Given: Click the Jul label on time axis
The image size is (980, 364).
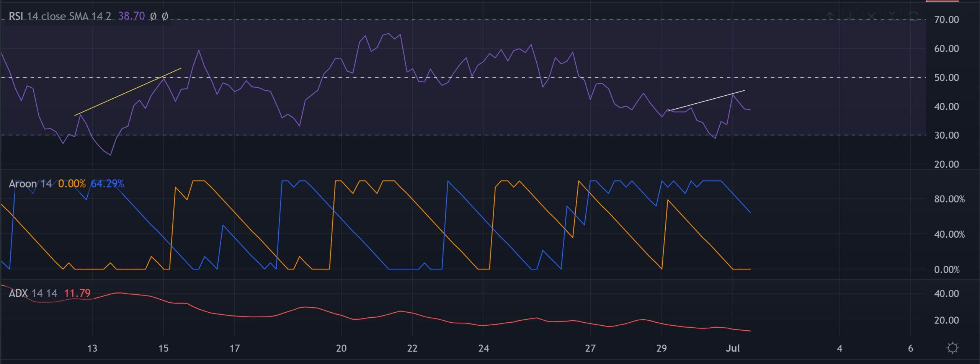Looking at the screenshot, I should click(x=732, y=348).
